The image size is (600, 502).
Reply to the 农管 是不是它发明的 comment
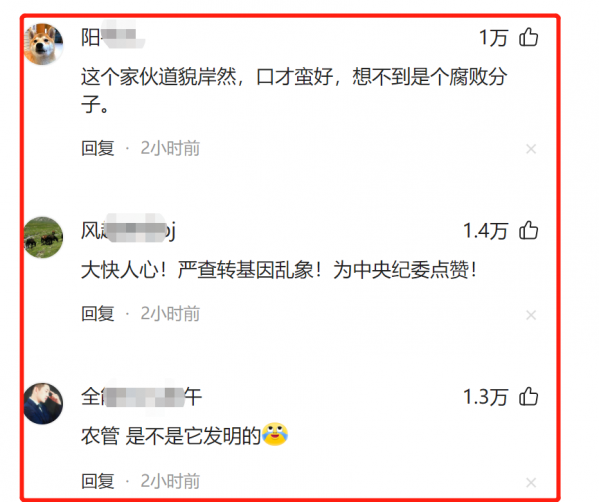coord(98,481)
